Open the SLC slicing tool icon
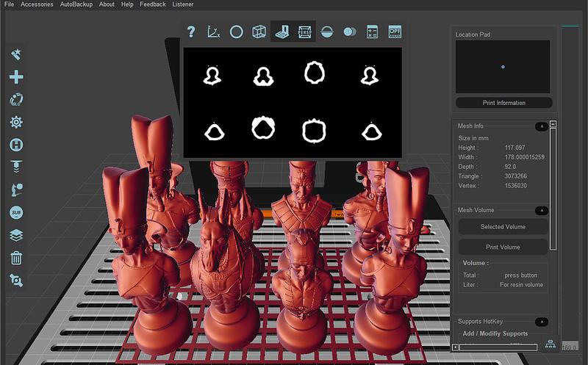588x365 pixels. [x=16, y=100]
